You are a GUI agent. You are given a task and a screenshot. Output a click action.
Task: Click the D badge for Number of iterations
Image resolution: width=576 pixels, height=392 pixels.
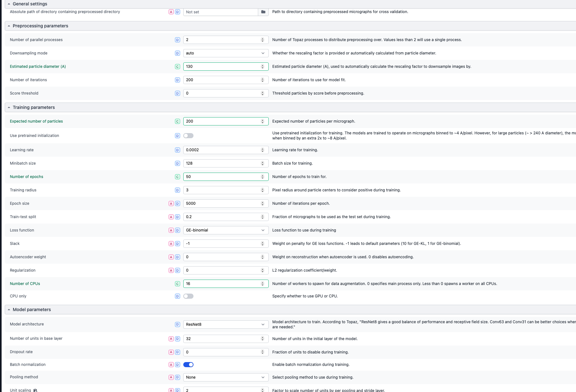tap(178, 80)
